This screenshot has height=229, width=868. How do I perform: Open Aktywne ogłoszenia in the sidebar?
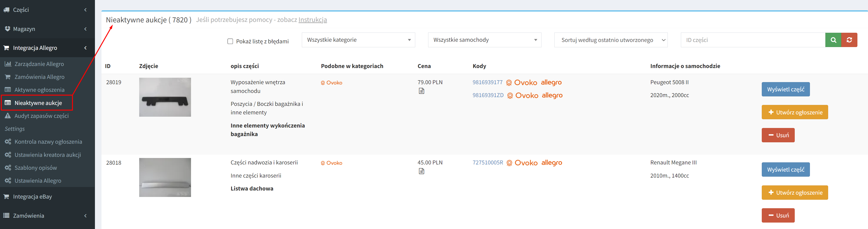click(x=39, y=90)
